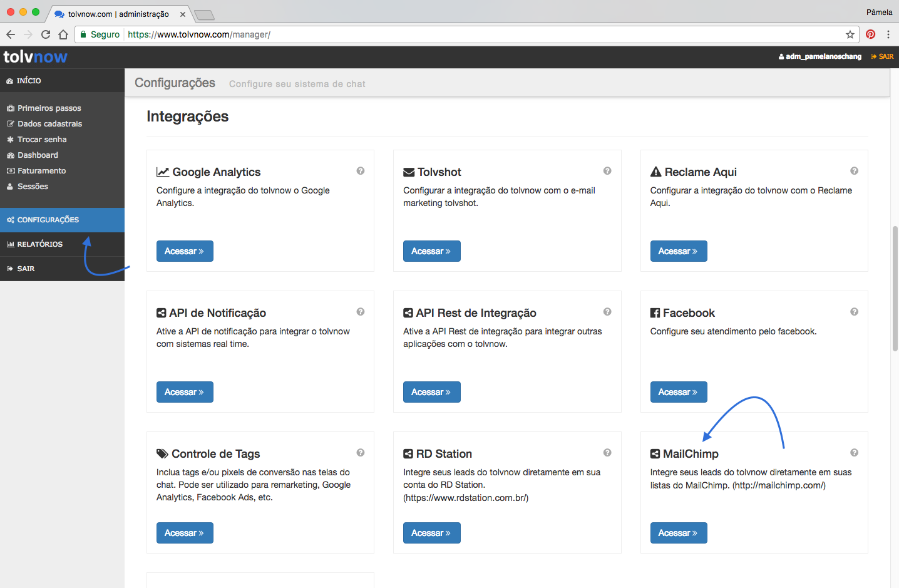Click Acessar on the Controle de Tags card
The width and height of the screenshot is (899, 588).
(x=185, y=533)
